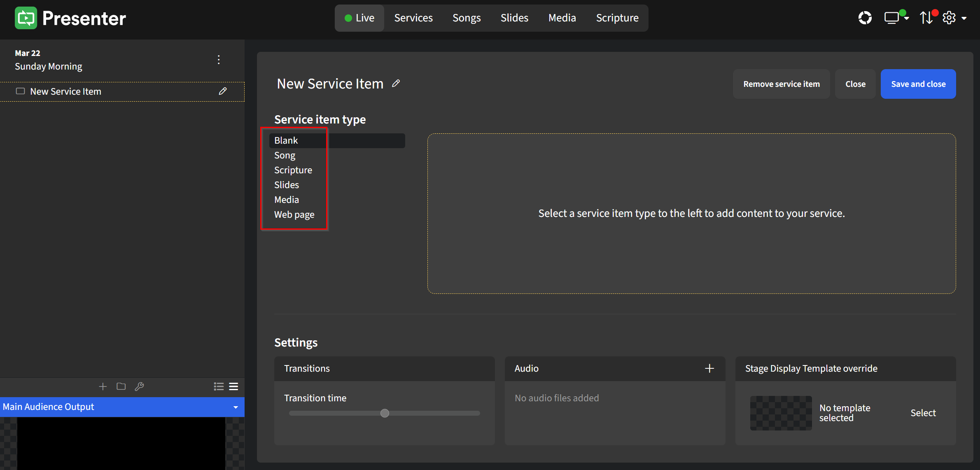Open the Scripture tab in top navigation
980x470 pixels.
[x=617, y=18]
